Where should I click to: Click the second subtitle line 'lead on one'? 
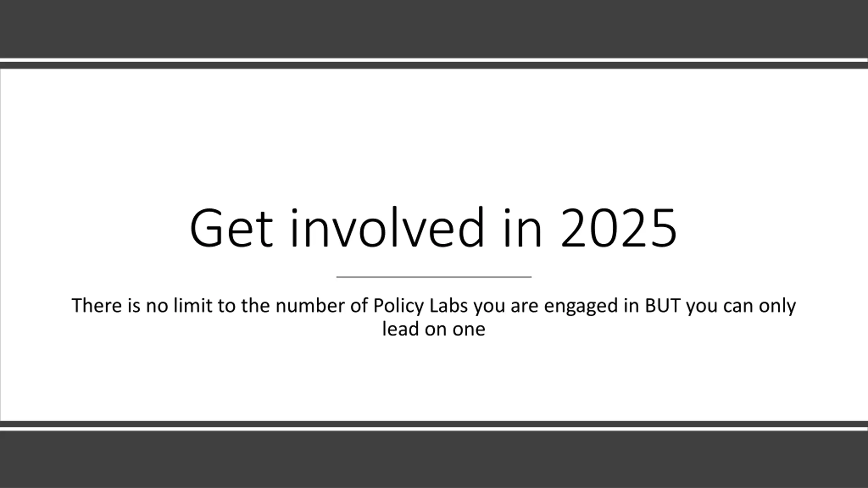pyautogui.click(x=434, y=329)
